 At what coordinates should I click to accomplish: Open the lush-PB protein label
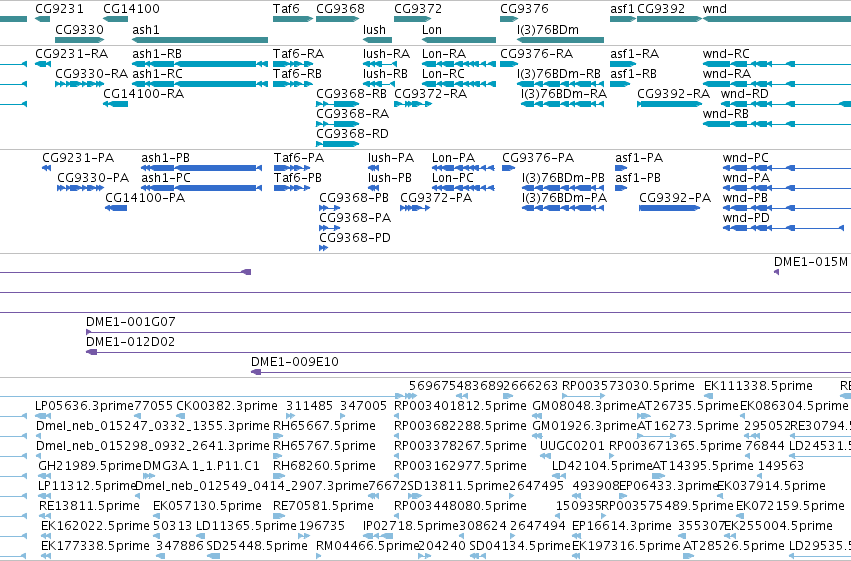pyautogui.click(x=390, y=177)
